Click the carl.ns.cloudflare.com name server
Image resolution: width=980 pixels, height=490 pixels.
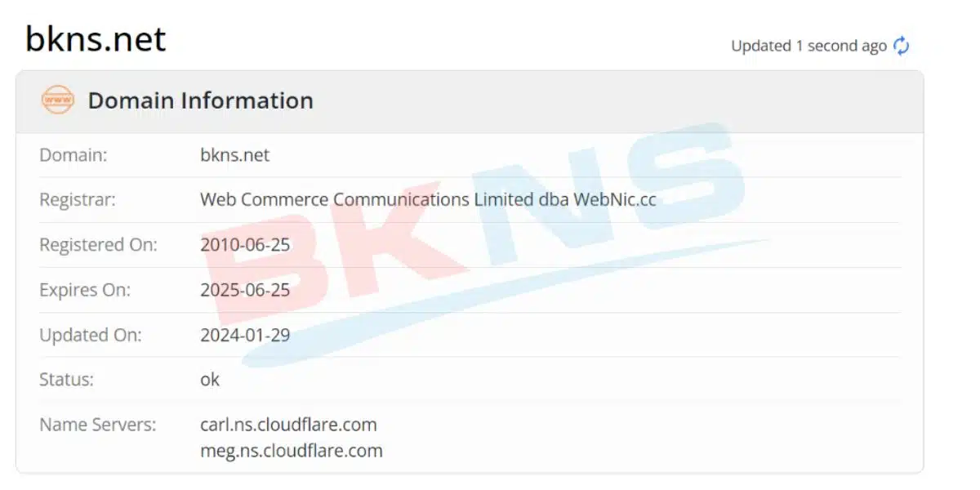click(288, 425)
